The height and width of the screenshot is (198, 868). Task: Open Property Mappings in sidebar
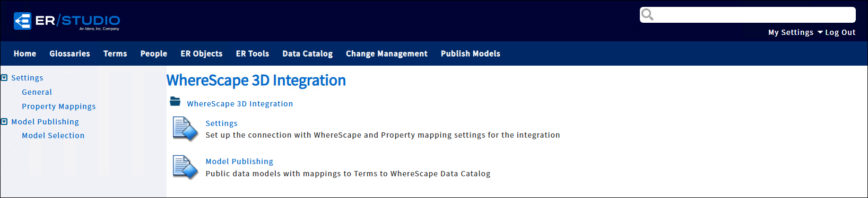59,106
